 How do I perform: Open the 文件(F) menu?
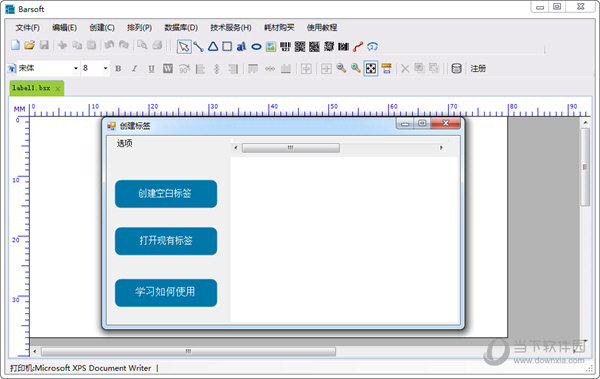(28, 28)
